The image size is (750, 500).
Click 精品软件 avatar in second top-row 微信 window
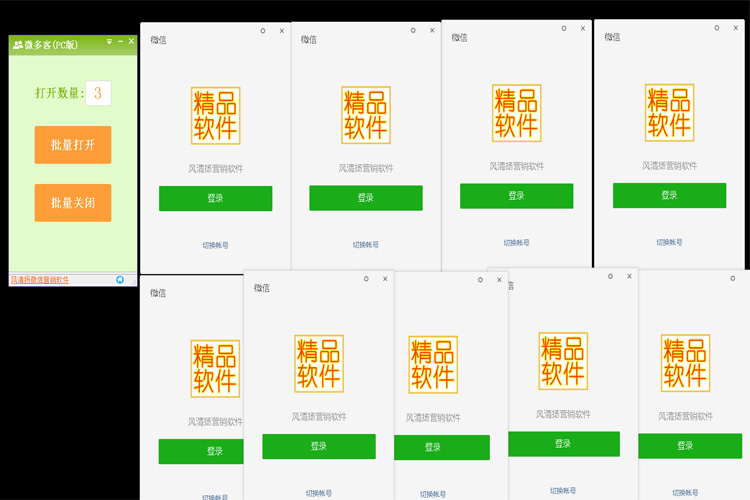click(366, 115)
